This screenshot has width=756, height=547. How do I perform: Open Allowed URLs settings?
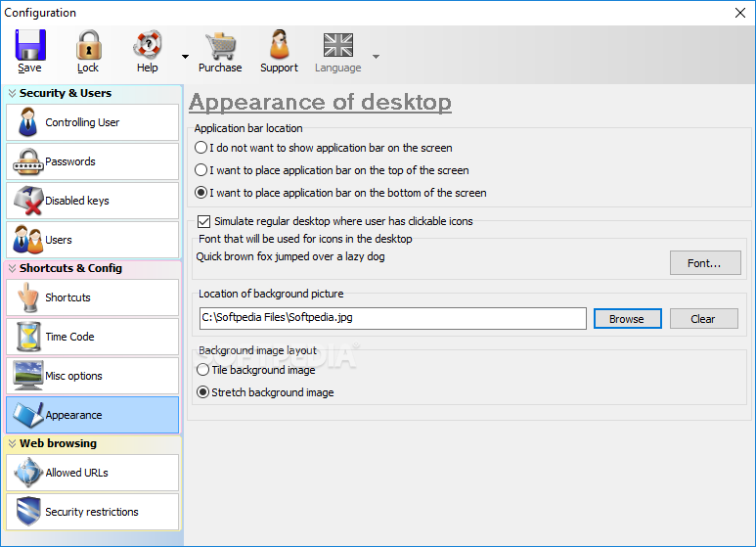(93, 473)
